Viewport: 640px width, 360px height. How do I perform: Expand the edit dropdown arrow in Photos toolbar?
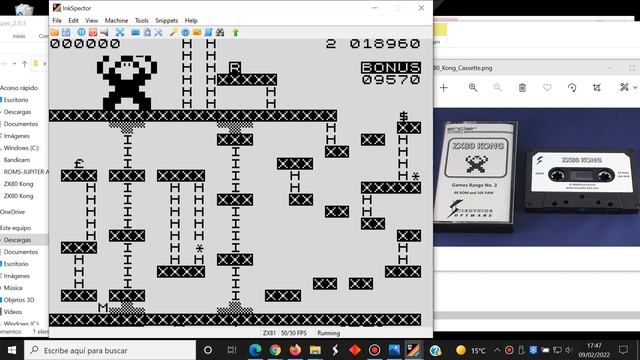point(635,88)
